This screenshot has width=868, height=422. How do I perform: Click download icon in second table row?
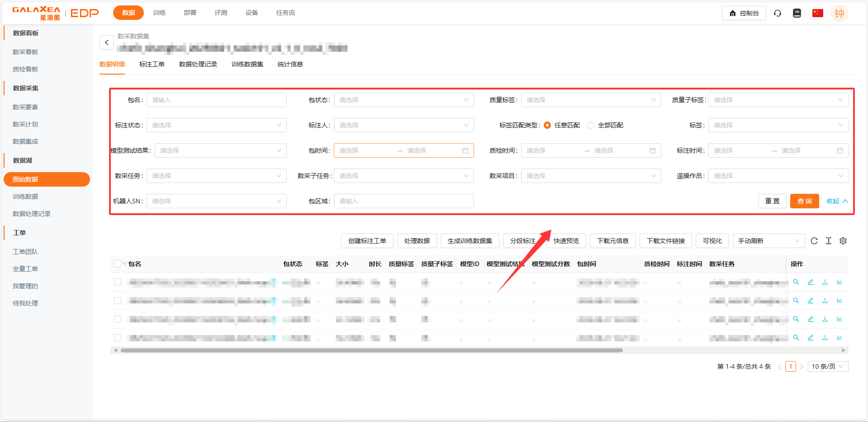(x=825, y=300)
